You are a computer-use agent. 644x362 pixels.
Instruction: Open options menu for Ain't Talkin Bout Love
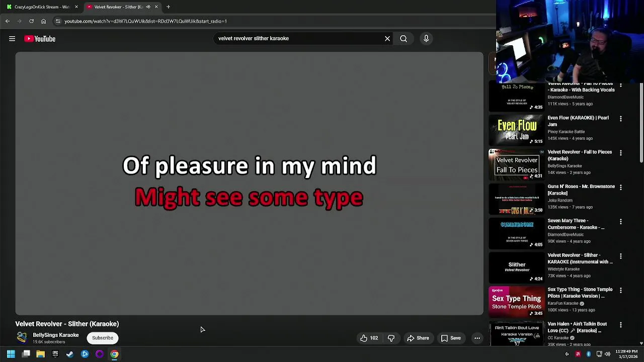coord(621,325)
